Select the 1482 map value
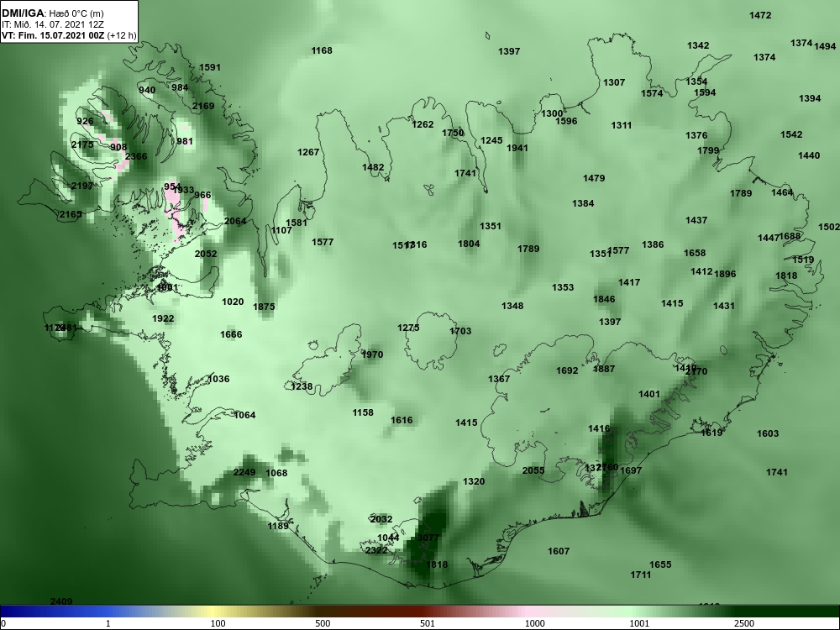840x630 pixels. pos(373,167)
